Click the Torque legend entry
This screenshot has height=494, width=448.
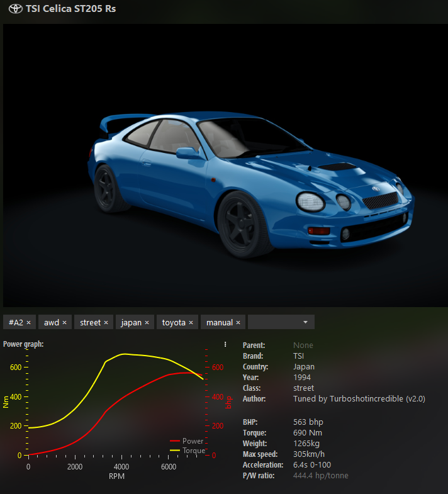pyautogui.click(x=188, y=451)
